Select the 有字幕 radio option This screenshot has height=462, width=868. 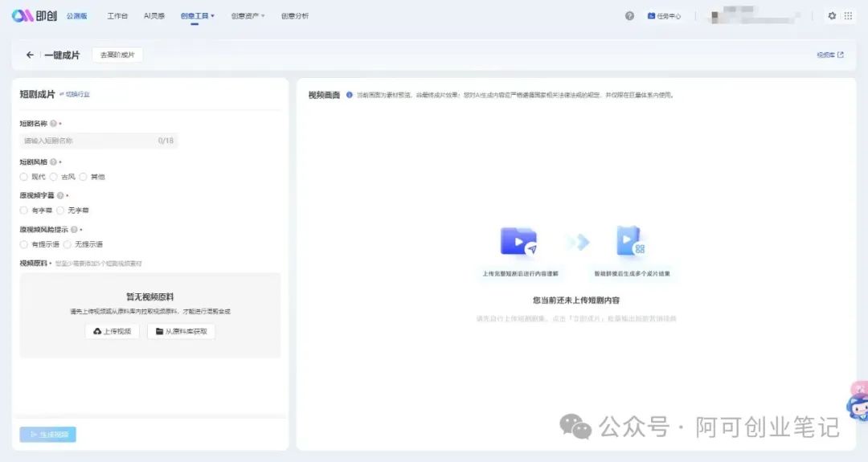tap(23, 211)
